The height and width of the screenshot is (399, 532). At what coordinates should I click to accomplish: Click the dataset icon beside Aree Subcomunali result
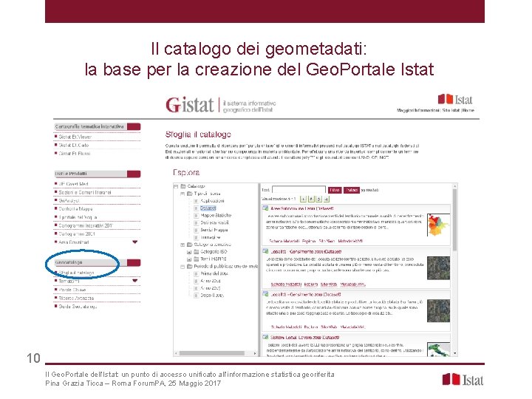click(266, 208)
